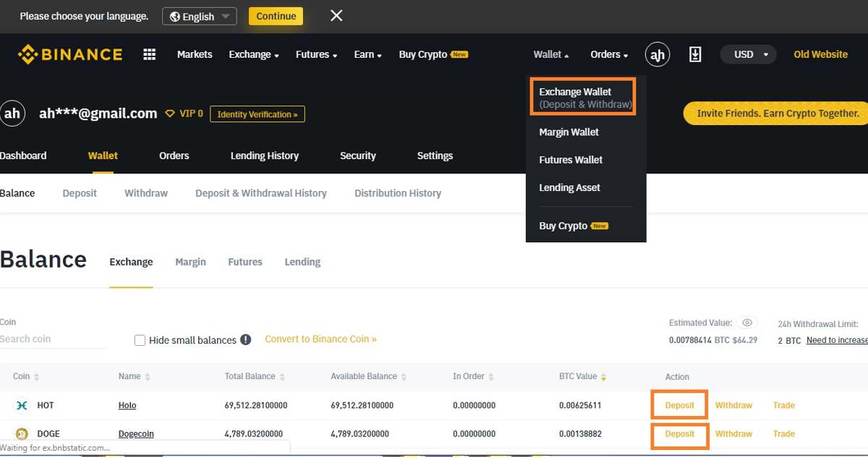Check Hide small balances checkbox
868x458 pixels.
(140, 340)
